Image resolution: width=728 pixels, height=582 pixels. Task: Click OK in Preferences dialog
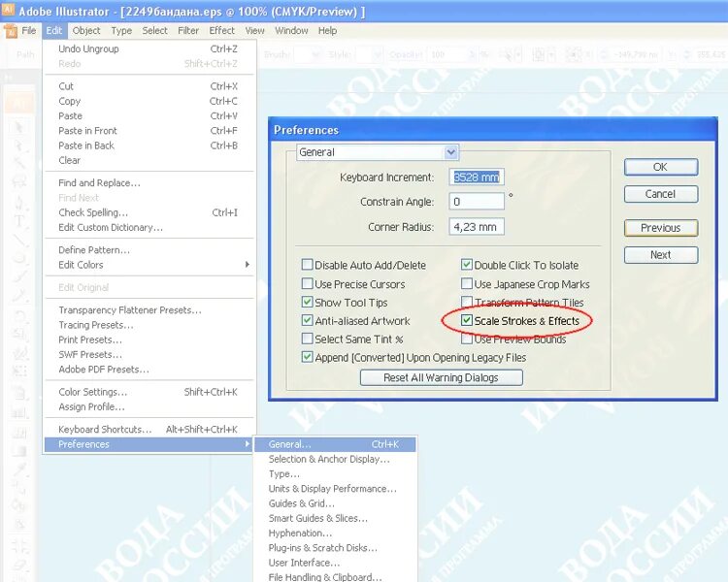661,167
